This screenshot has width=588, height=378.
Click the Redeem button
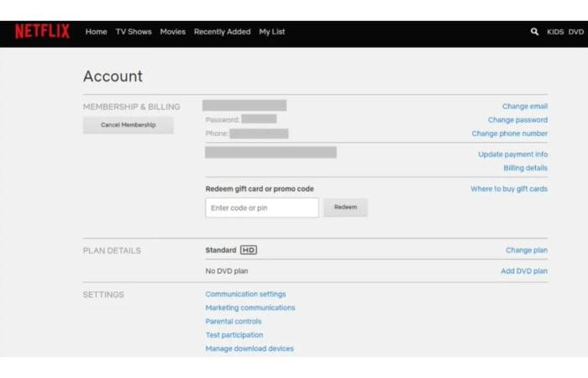click(x=345, y=207)
